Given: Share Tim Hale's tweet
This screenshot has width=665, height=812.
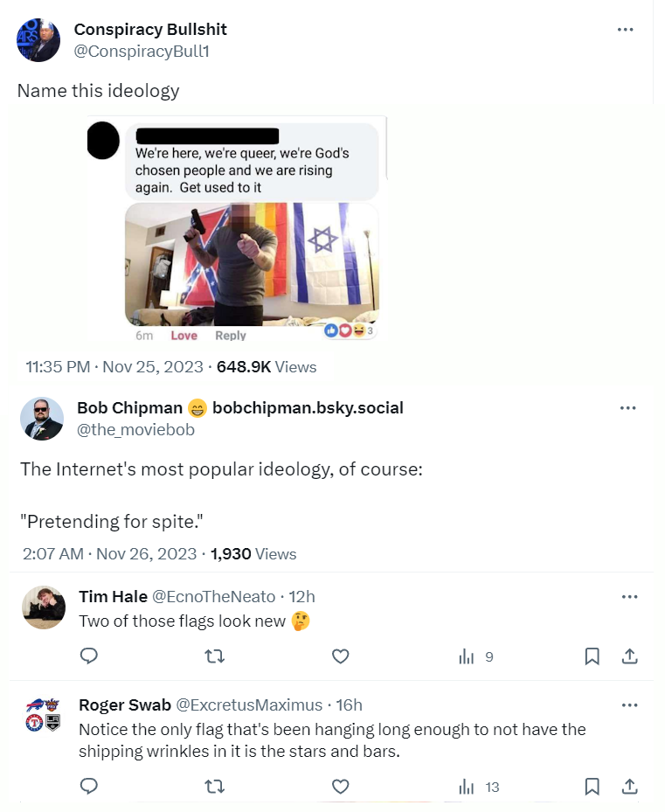Looking at the screenshot, I should (627, 656).
